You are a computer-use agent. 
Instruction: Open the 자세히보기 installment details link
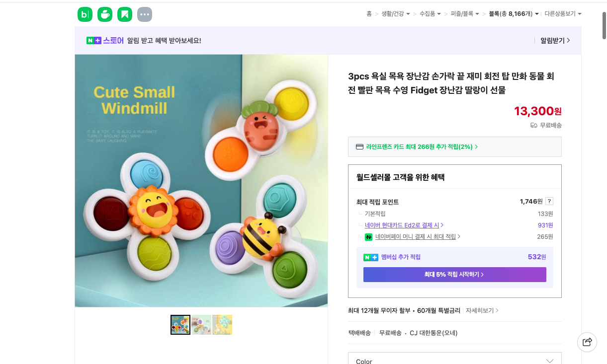(480, 310)
